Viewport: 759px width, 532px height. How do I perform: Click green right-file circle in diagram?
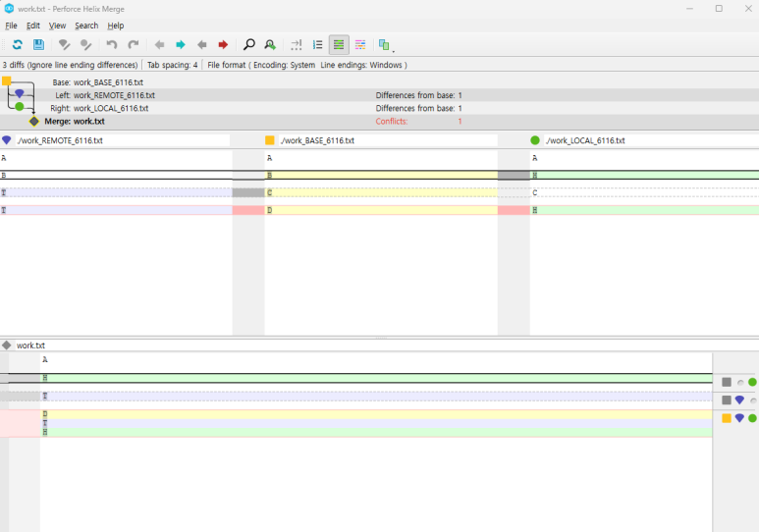[20, 106]
